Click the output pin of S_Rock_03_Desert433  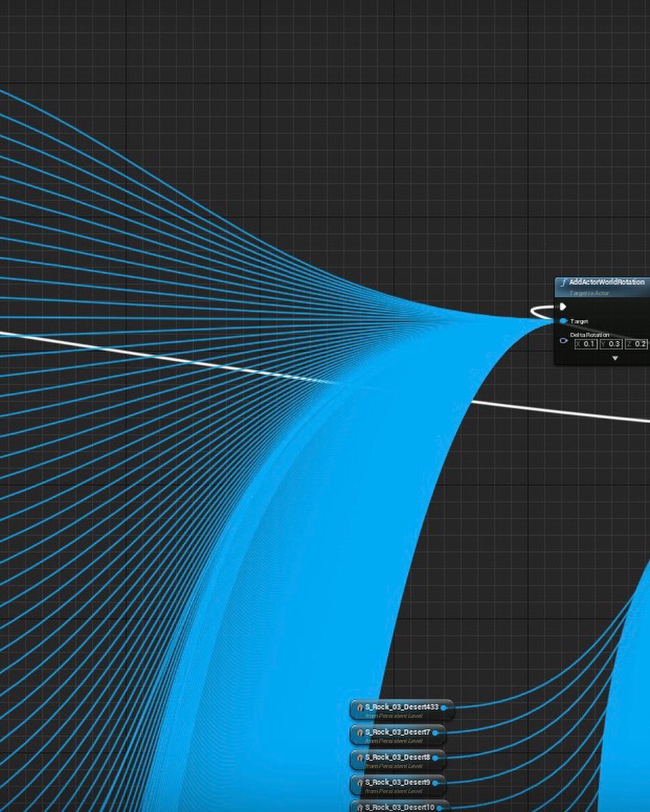coord(443,707)
